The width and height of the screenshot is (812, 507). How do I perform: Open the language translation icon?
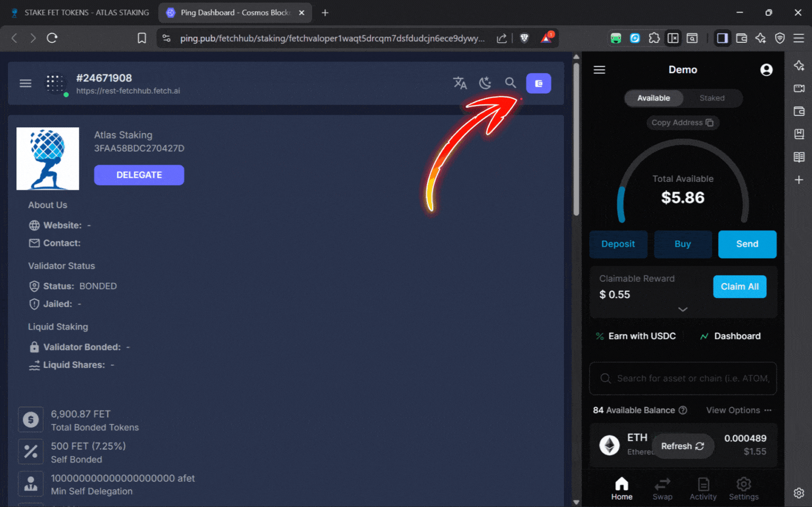pyautogui.click(x=460, y=83)
